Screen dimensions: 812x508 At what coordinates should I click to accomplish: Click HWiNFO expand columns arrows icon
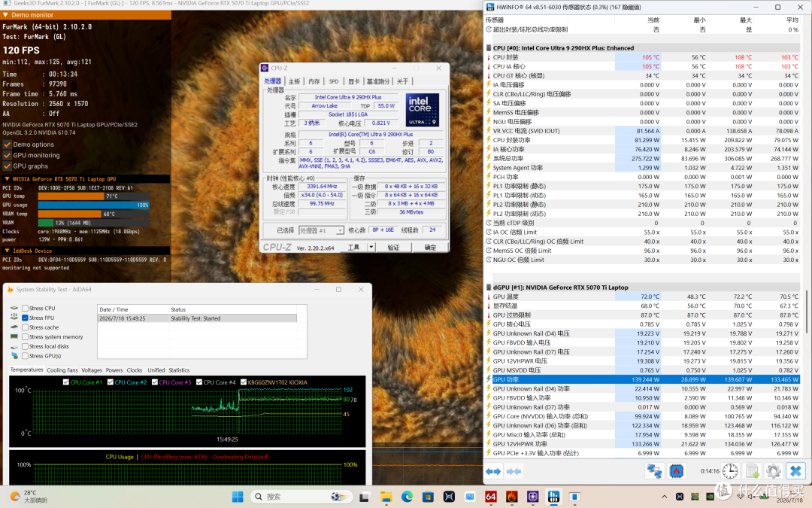click(x=493, y=471)
